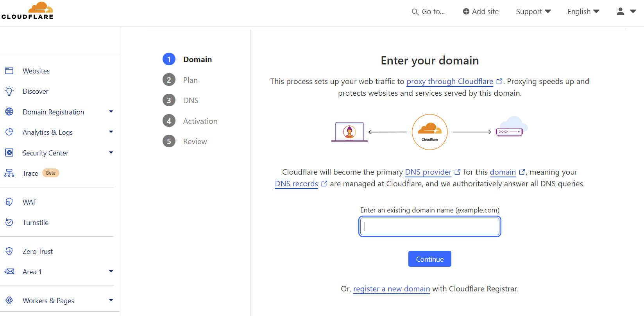
Task: Follow the register a new domain link
Action: 392,289
